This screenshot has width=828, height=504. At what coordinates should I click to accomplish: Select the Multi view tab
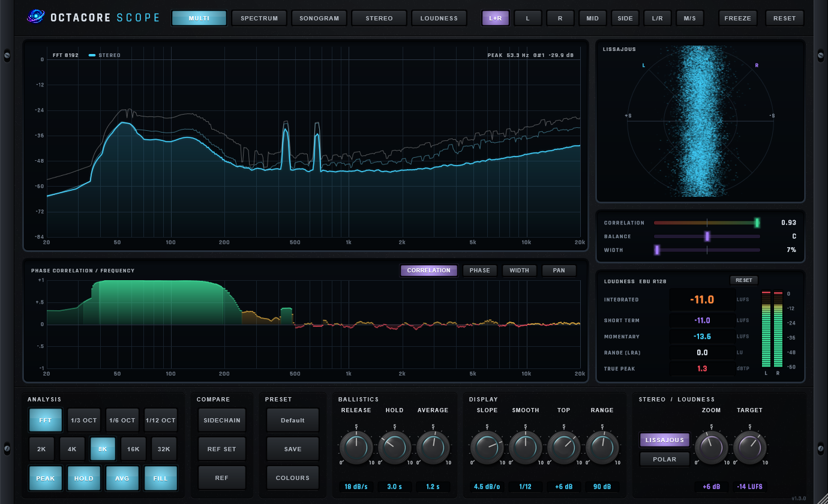[199, 18]
